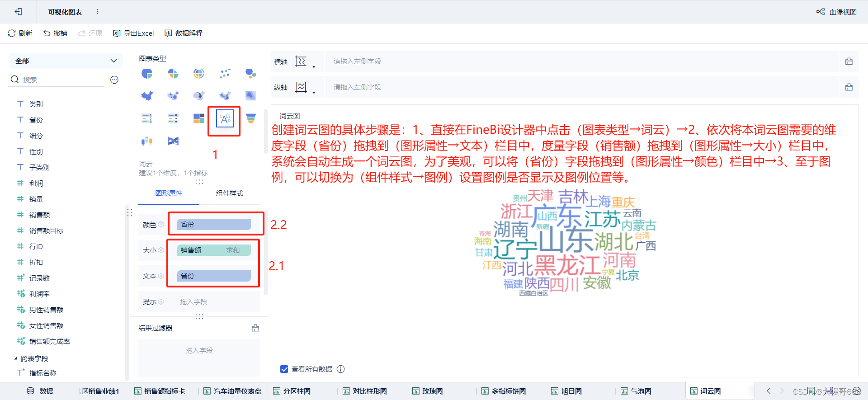Clear the 纵轴 fields icon

[849, 87]
